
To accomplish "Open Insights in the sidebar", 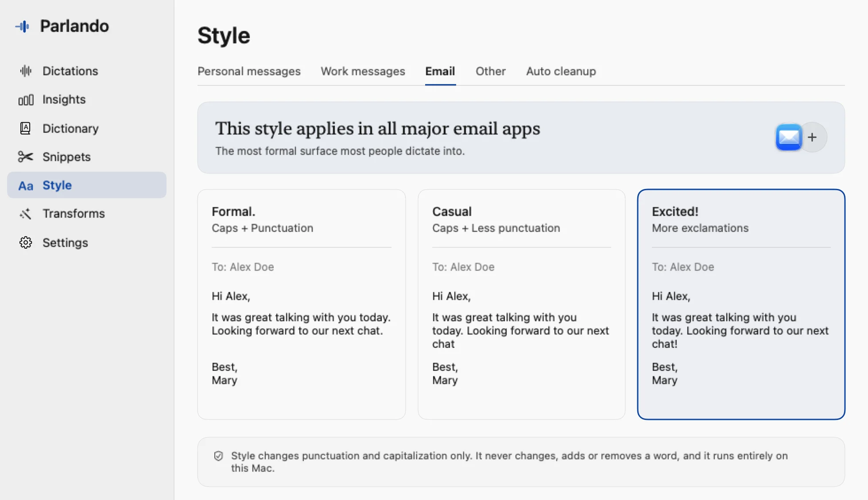I will pos(87,100).
